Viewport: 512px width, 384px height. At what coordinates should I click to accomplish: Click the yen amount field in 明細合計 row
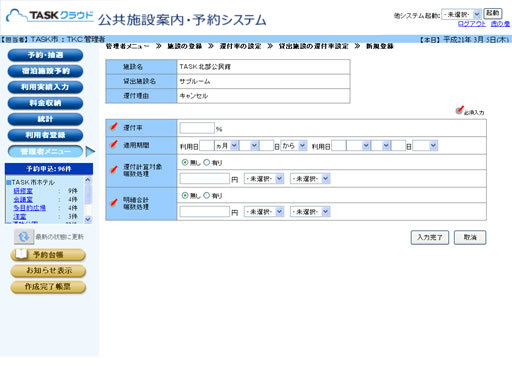point(205,212)
